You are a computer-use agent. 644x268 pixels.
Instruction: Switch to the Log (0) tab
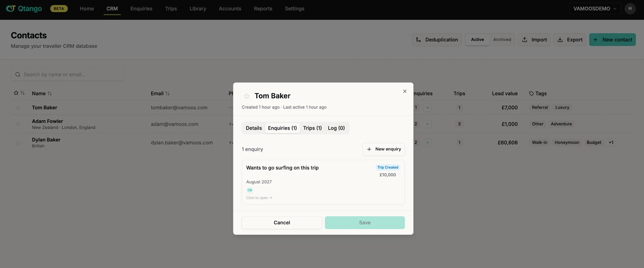coord(336,128)
